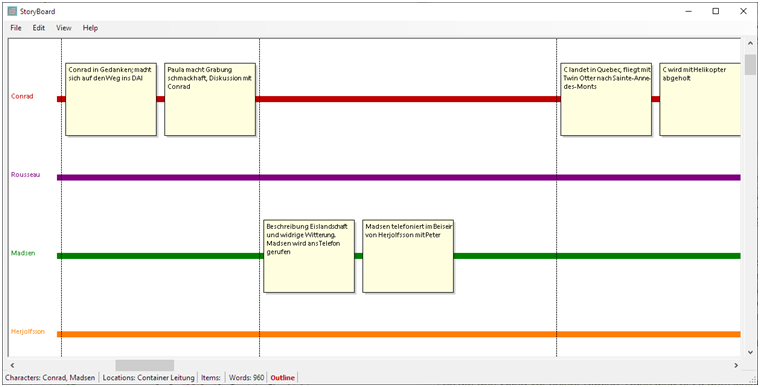The height and width of the screenshot is (387, 760).
Task: Click the horizontal scrollbar right arrow
Action: pos(736,365)
